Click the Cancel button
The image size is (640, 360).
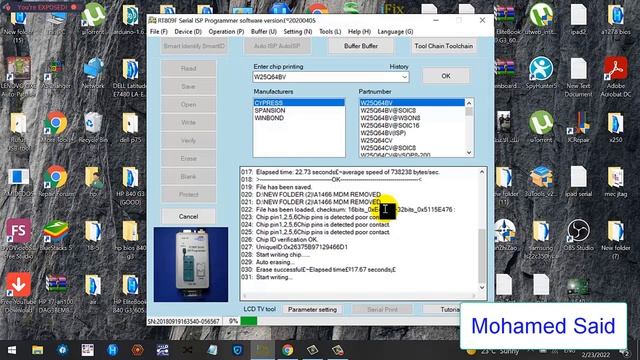[x=188, y=216]
